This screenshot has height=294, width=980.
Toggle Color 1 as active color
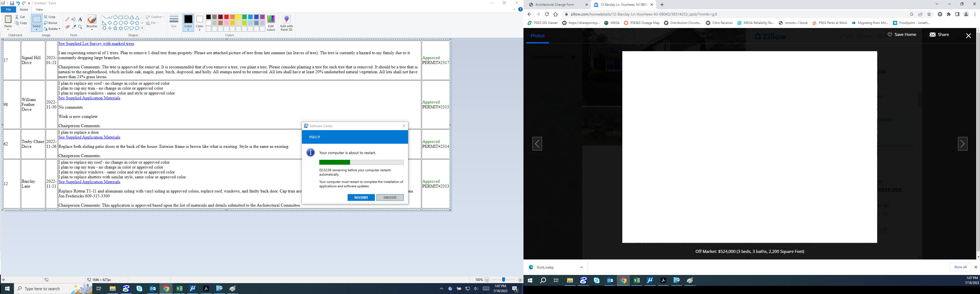coord(188,23)
